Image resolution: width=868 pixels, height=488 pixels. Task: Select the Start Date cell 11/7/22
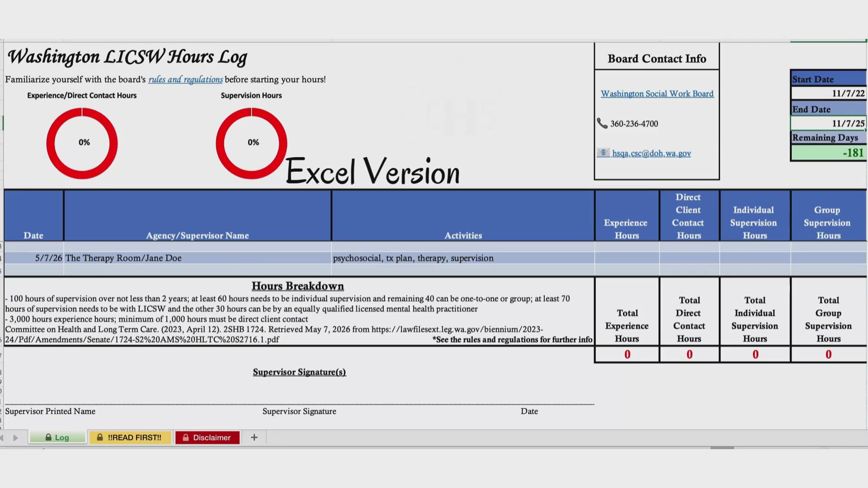click(x=828, y=93)
